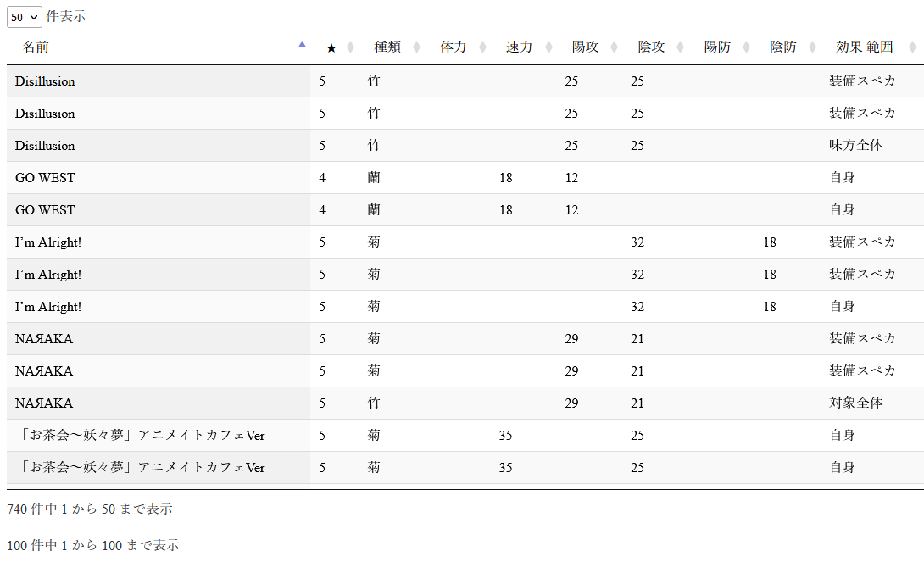Image resolution: width=924 pixels, height=562 pixels.
Task: Click the first お茶会～妖々夢 row name
Action: click(x=140, y=436)
